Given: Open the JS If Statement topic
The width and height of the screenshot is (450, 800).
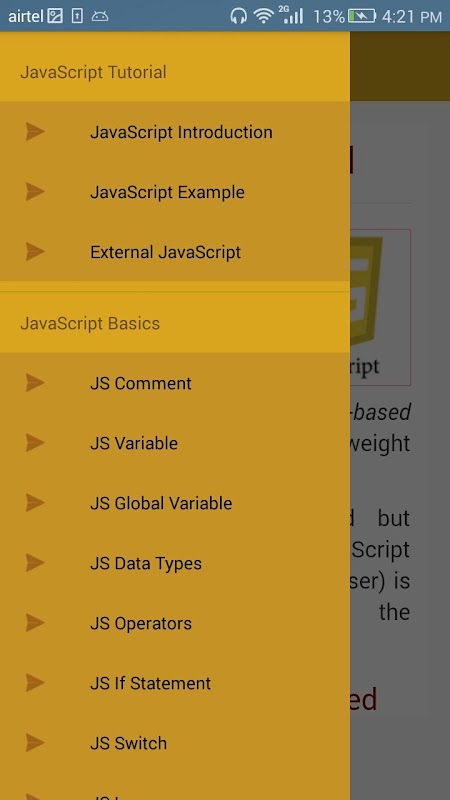Looking at the screenshot, I should coord(175,683).
